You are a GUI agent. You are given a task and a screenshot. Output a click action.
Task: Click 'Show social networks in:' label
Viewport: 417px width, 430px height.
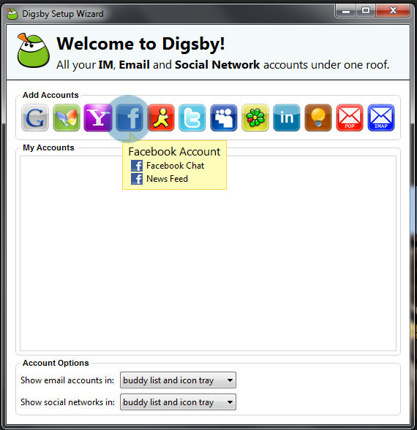(x=67, y=402)
